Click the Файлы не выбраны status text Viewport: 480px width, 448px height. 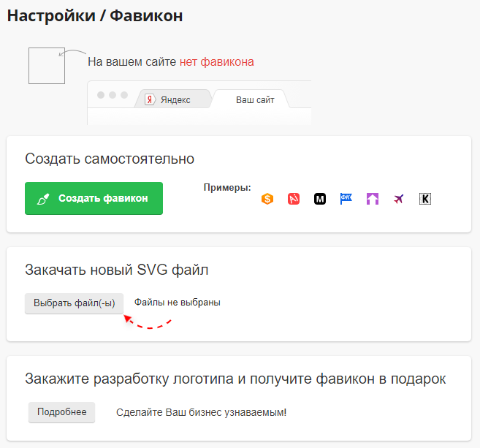click(178, 303)
